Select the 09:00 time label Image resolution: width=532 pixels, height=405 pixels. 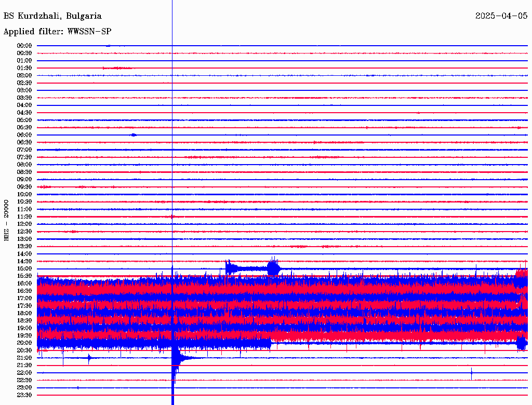click(x=24, y=180)
